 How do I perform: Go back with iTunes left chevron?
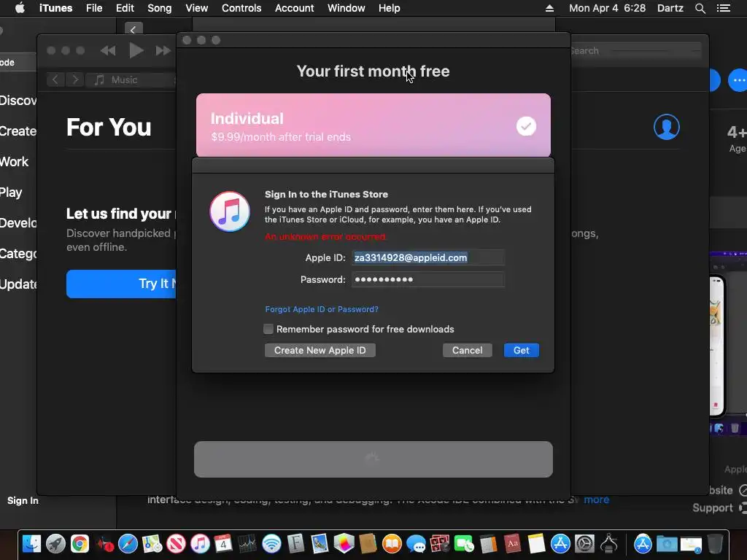(x=55, y=79)
